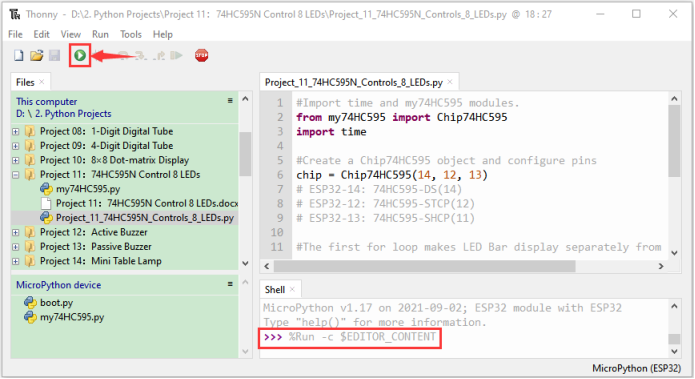Expand Project 10: 8×8 Dot-matrix Display
This screenshot has height=379, width=695.
[16, 160]
